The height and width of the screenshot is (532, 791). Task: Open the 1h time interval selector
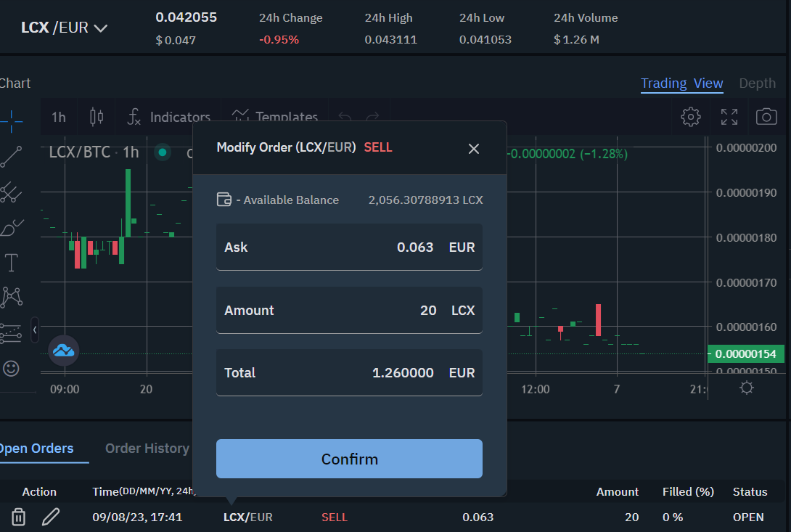pos(58,117)
